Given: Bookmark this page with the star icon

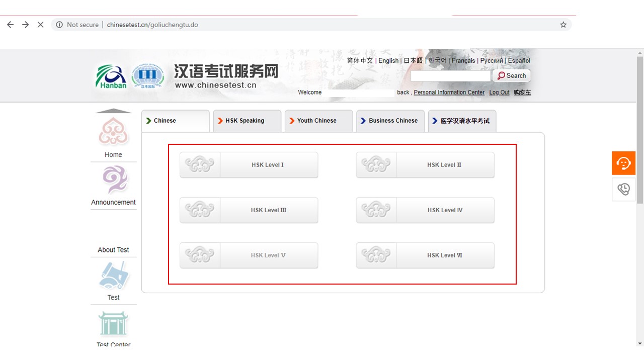Looking at the screenshot, I should (563, 25).
